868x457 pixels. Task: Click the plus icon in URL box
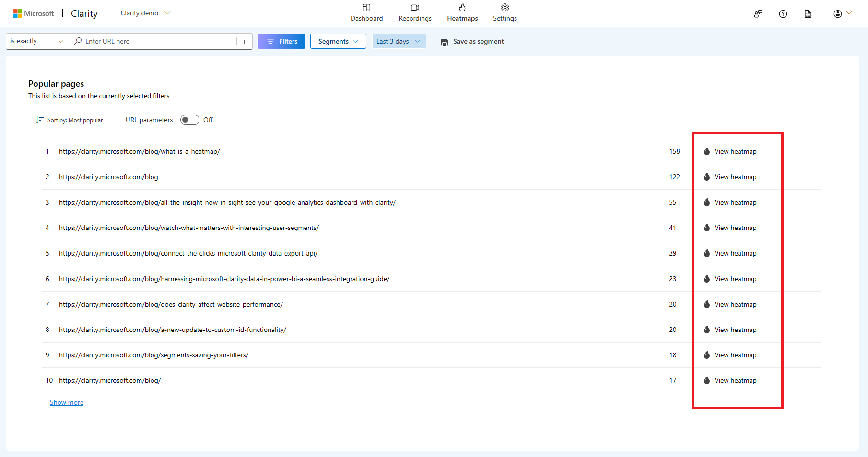pyautogui.click(x=244, y=42)
